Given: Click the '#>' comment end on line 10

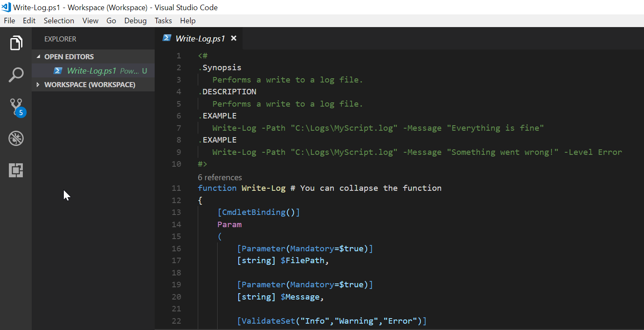Looking at the screenshot, I should pyautogui.click(x=202, y=164).
